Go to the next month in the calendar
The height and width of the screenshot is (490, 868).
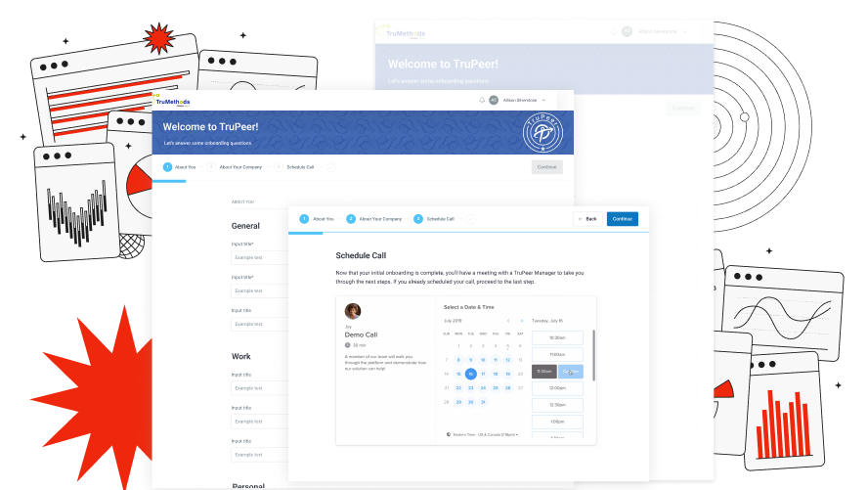coord(521,321)
